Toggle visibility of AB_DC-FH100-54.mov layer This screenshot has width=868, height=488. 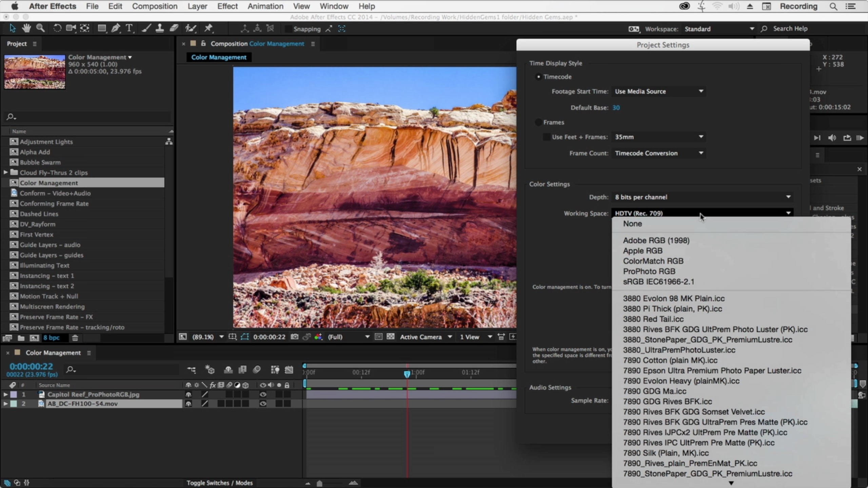(263, 404)
